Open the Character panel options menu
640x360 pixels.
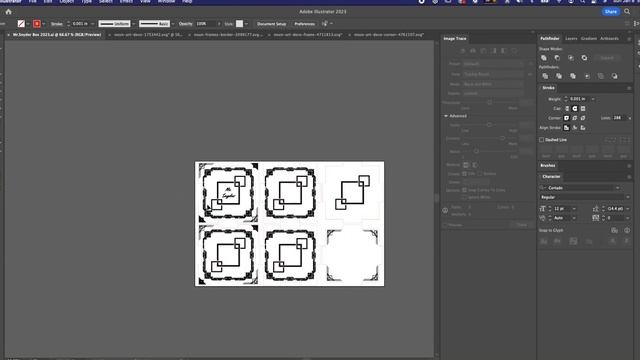point(629,177)
